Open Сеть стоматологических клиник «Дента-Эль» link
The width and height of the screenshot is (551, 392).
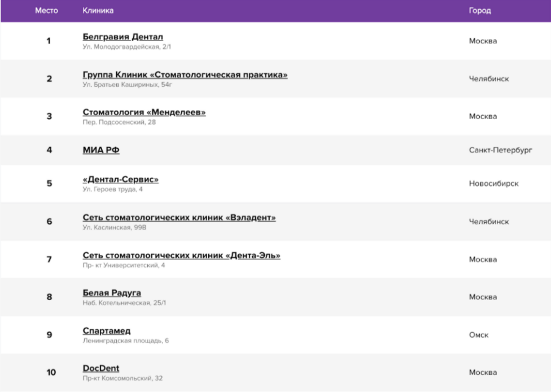coord(181,256)
